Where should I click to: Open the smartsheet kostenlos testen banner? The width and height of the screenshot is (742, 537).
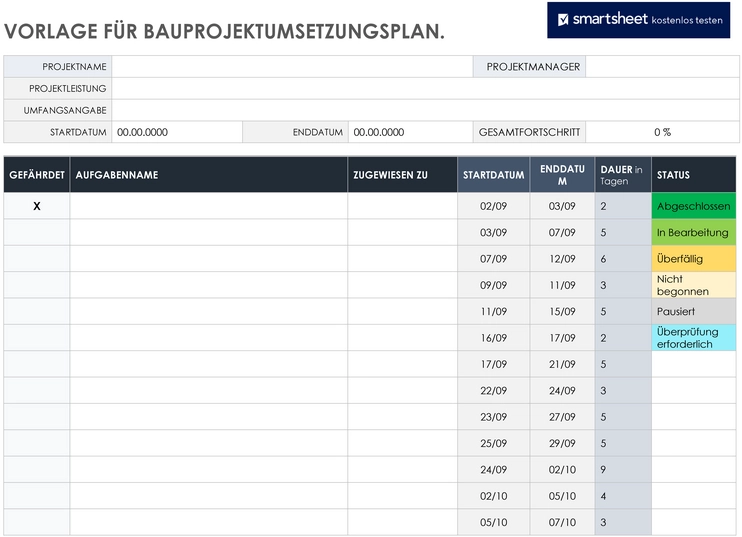click(x=638, y=20)
